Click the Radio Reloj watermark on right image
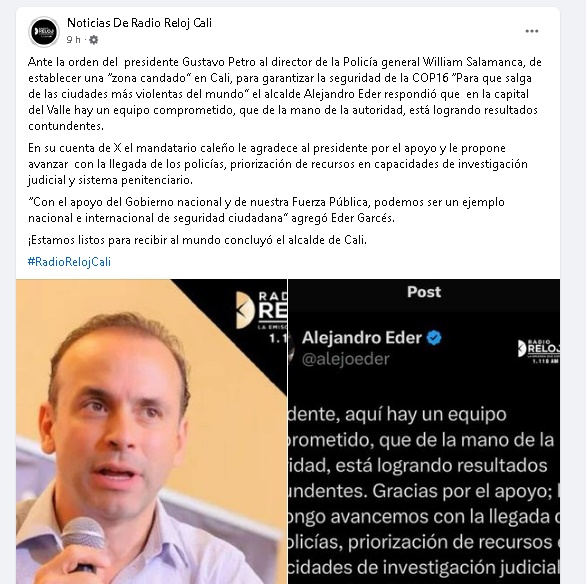586x584 pixels. point(539,351)
